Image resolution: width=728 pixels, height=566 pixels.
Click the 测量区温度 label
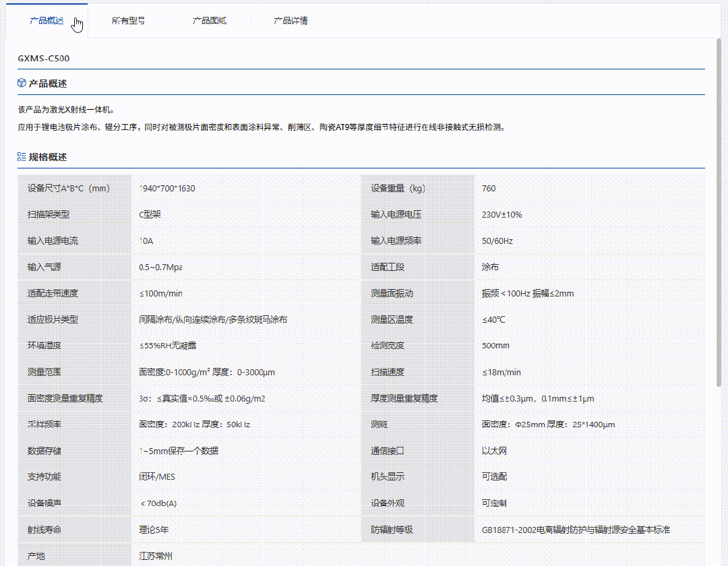coord(392,319)
